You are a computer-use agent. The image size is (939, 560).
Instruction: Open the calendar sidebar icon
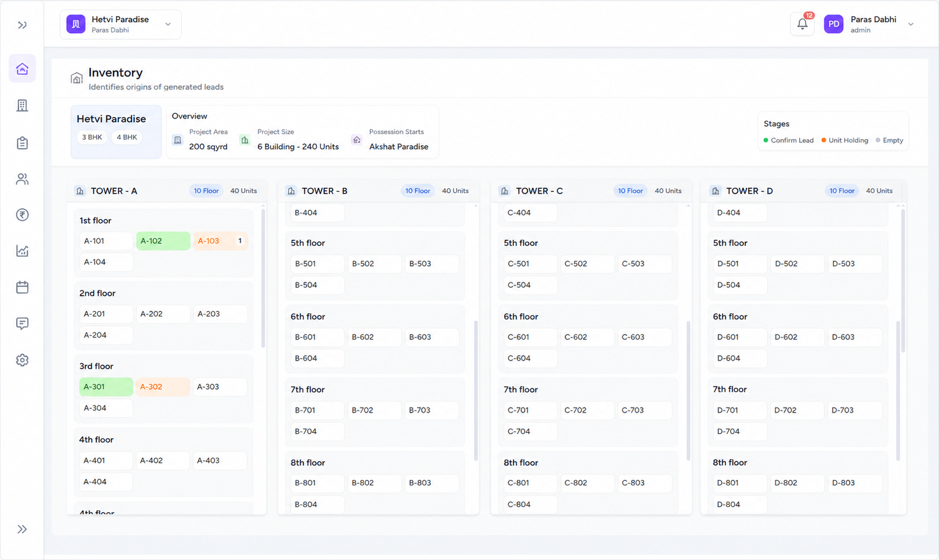click(x=22, y=287)
